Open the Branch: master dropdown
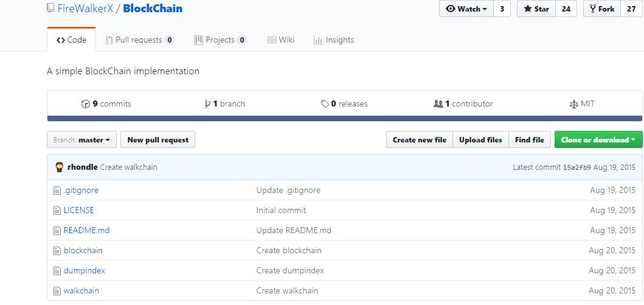The width and height of the screenshot is (644, 305). click(x=81, y=139)
